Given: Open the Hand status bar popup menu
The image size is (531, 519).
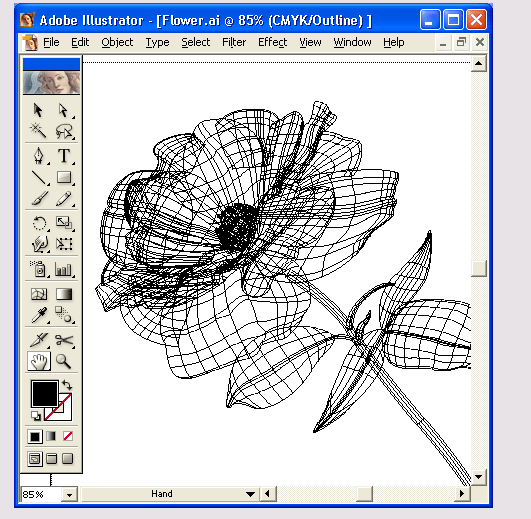Looking at the screenshot, I should click(x=251, y=494).
